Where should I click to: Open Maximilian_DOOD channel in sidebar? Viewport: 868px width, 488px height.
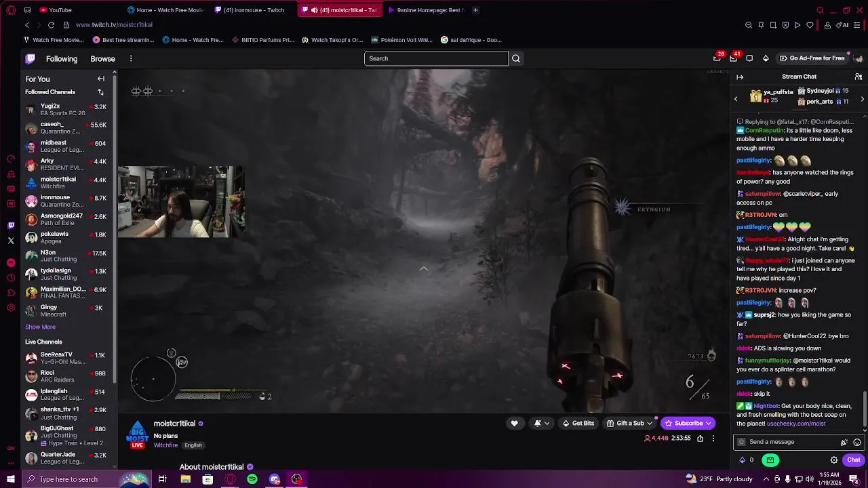(67, 293)
